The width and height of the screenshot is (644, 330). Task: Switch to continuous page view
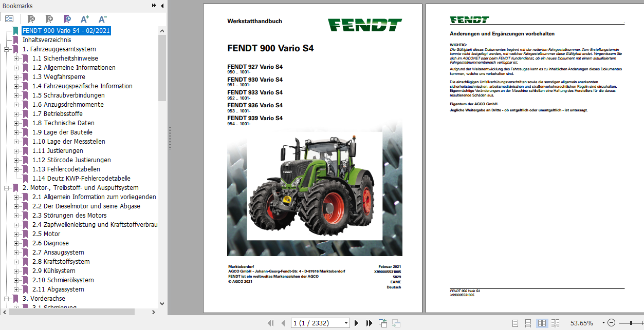click(x=528, y=323)
